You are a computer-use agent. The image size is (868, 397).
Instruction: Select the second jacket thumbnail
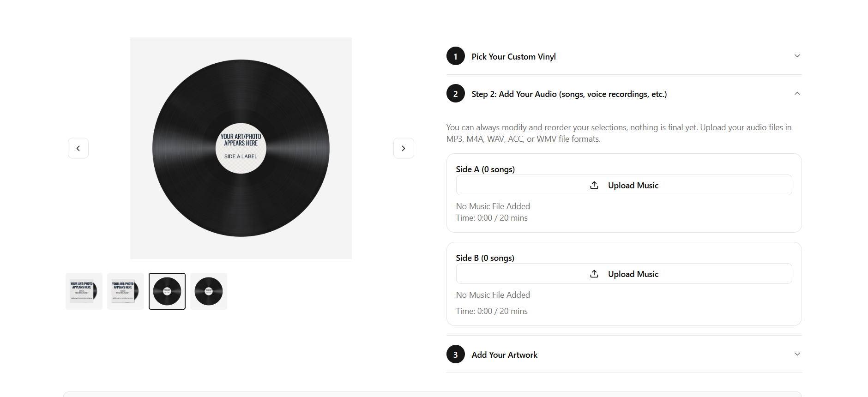coord(126,291)
